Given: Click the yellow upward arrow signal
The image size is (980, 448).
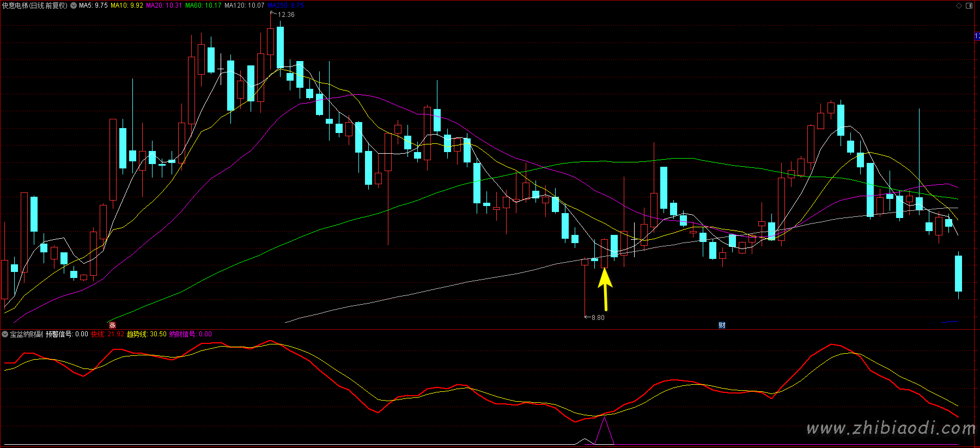Looking at the screenshot, I should click(x=605, y=289).
